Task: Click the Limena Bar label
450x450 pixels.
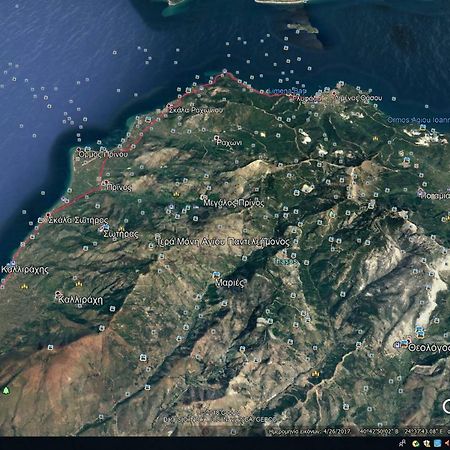Action: click(x=287, y=91)
